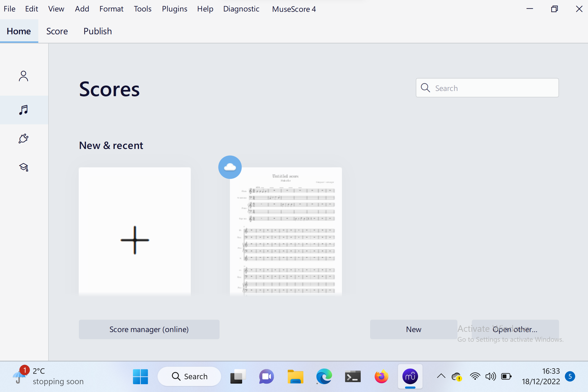Show hidden system tray icons chevron
Image resolution: width=588 pixels, height=392 pixels.
click(441, 376)
